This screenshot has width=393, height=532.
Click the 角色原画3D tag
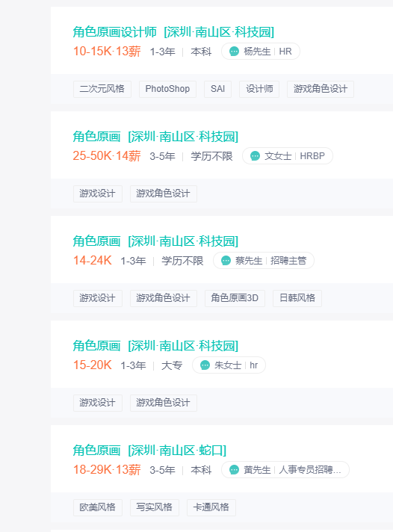(x=235, y=298)
